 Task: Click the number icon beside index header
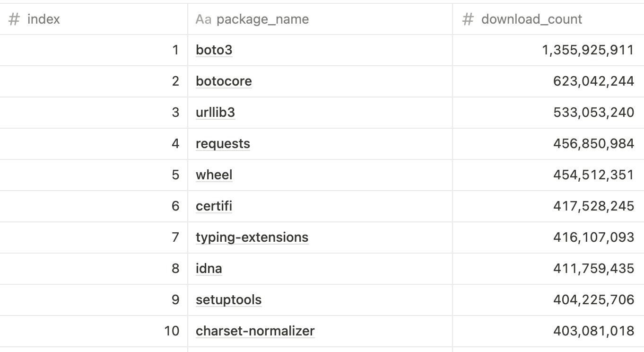(x=14, y=19)
